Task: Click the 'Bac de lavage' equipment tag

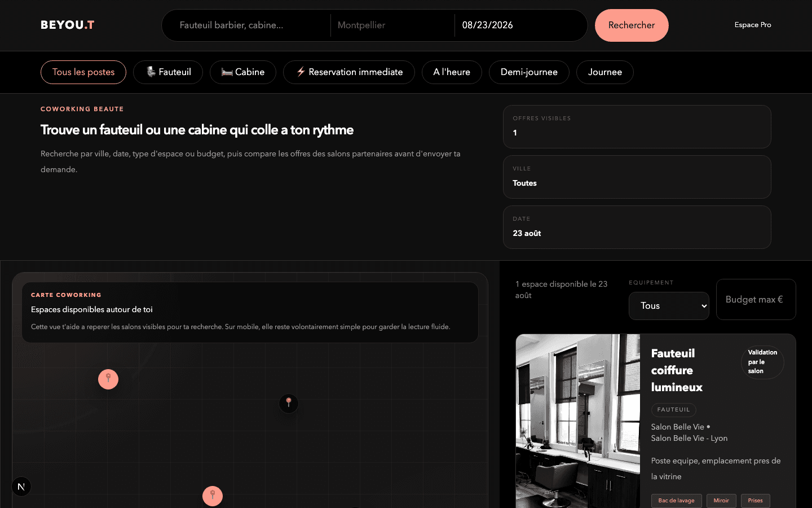Action: click(677, 501)
